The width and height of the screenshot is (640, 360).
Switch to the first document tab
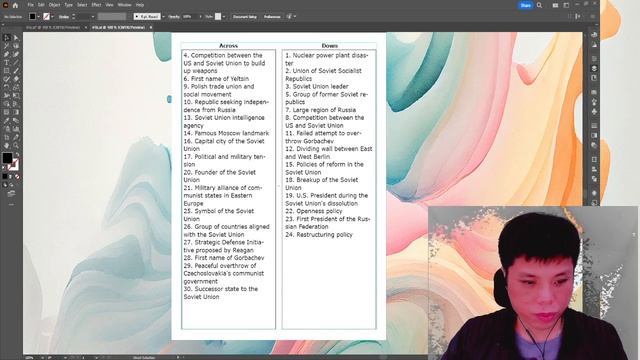coord(53,27)
